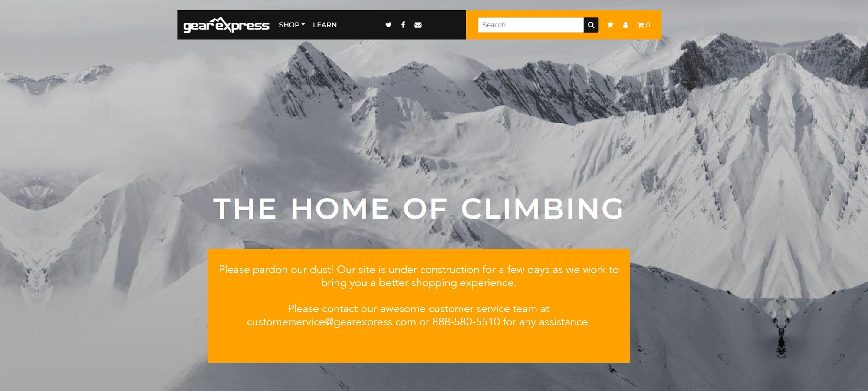The height and width of the screenshot is (391, 868).
Task: Open the star wishlist icon
Action: [x=610, y=25]
